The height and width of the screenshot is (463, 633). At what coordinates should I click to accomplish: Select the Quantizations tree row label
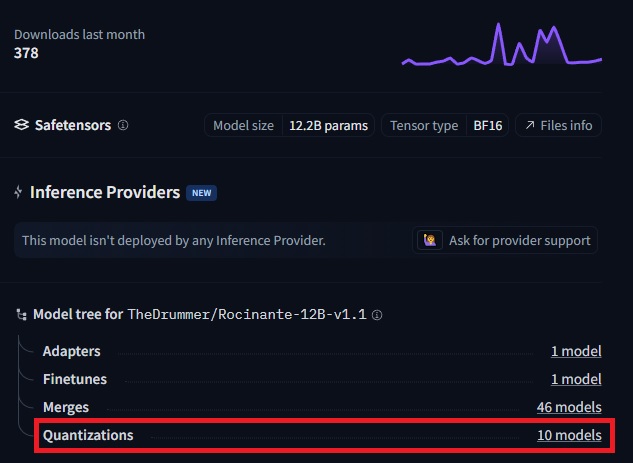coord(88,435)
